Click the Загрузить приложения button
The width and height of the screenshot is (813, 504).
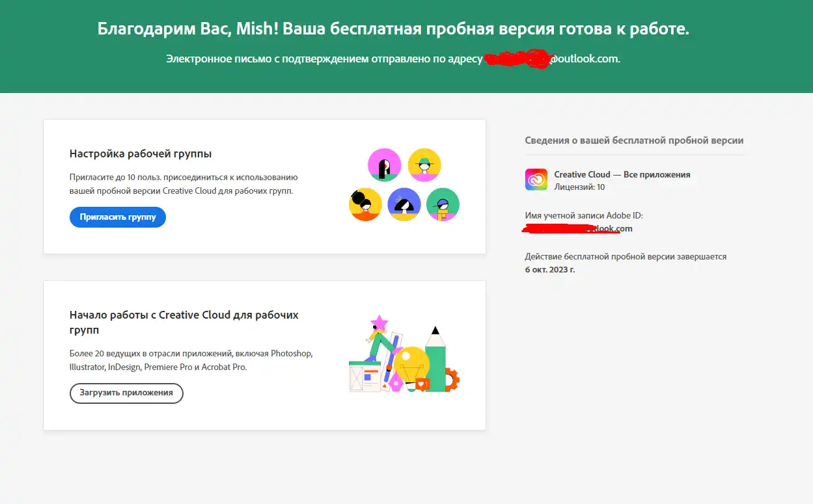(x=126, y=393)
